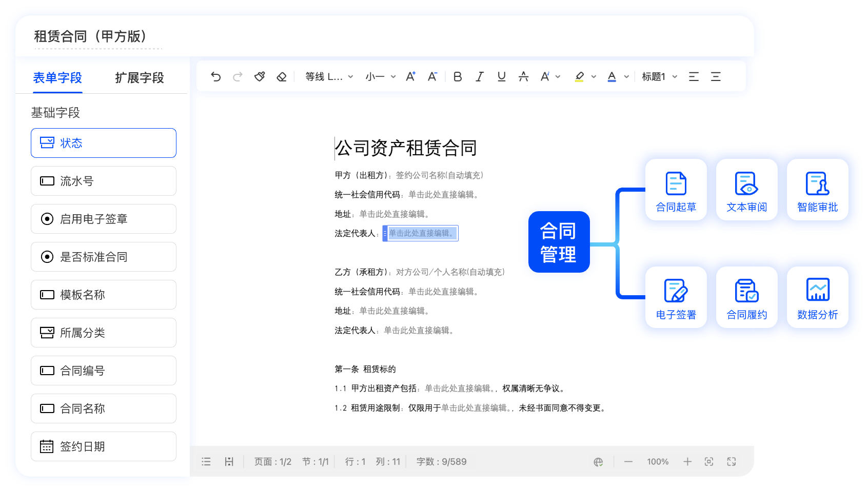Open the font name dropdown
868x492 pixels.
coord(329,77)
